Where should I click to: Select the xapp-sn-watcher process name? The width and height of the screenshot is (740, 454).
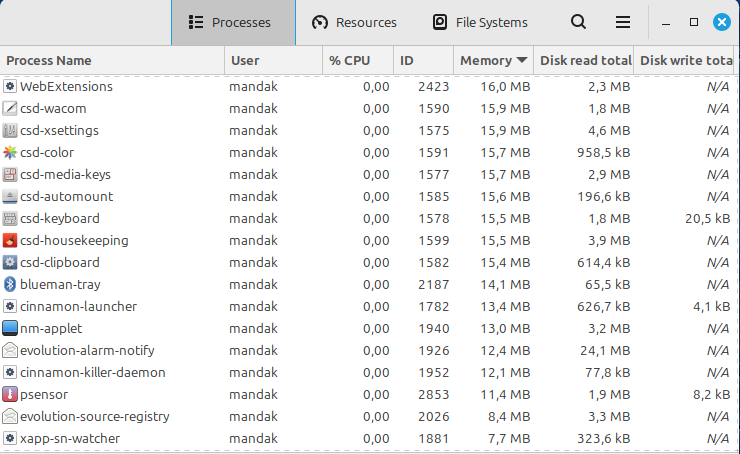pyautogui.click(x=70, y=439)
